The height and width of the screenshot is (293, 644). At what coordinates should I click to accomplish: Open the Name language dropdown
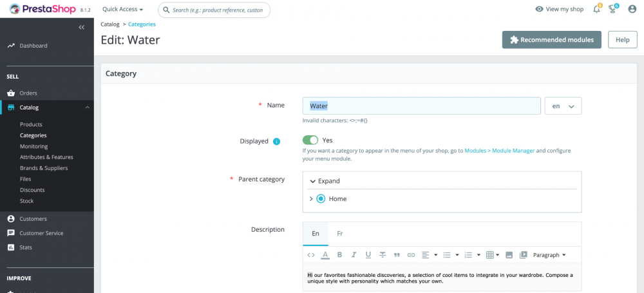tap(563, 106)
